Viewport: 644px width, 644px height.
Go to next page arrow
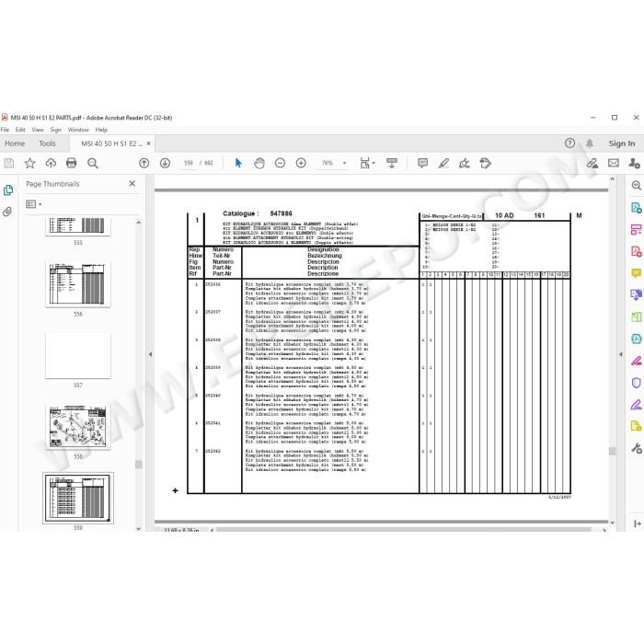point(165,163)
